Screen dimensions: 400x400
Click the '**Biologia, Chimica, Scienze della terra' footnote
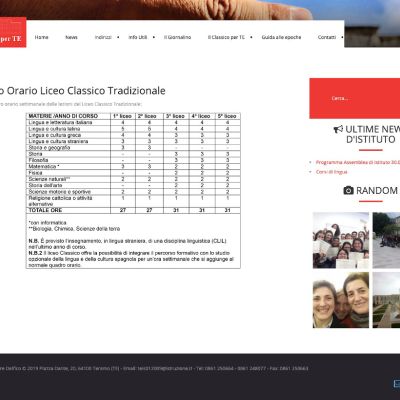click(x=74, y=229)
